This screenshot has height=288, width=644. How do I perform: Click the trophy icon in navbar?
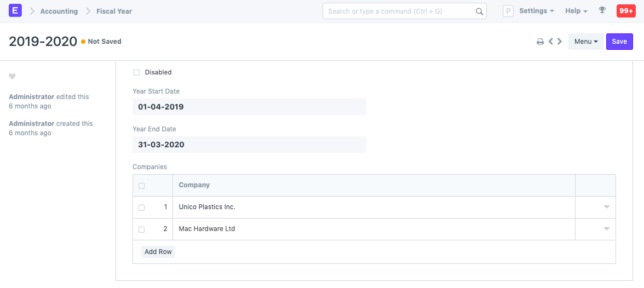pyautogui.click(x=602, y=11)
